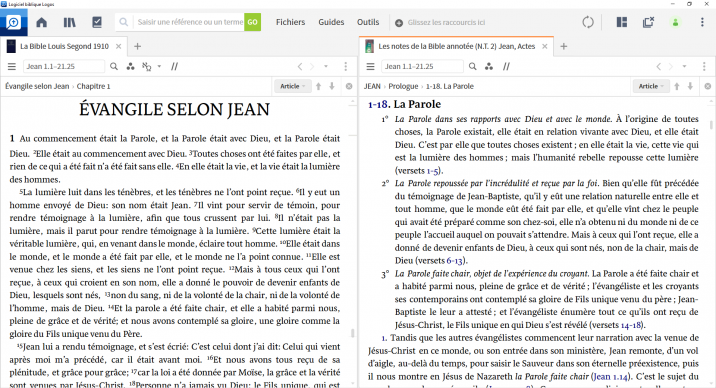The image size is (716, 388).
Task: Click the shortcuts bar plus icon
Action: pyautogui.click(x=399, y=22)
